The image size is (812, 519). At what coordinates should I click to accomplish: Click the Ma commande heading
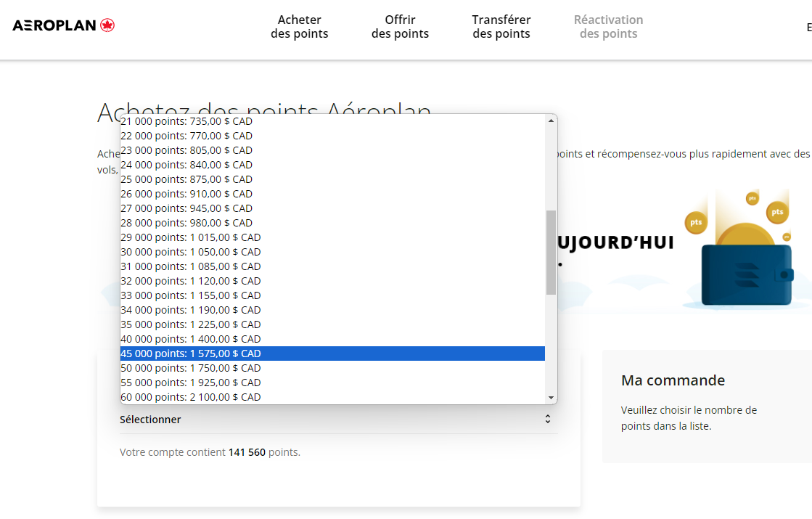tap(673, 380)
